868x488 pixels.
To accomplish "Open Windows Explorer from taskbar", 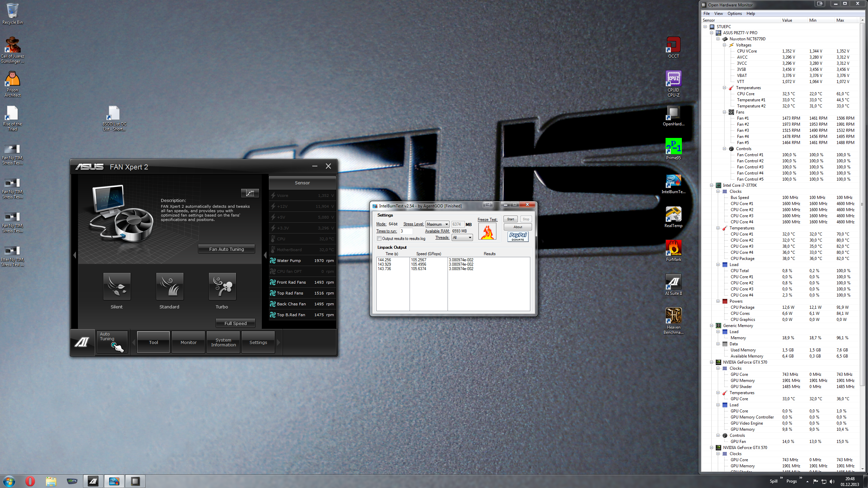I will [x=51, y=481].
